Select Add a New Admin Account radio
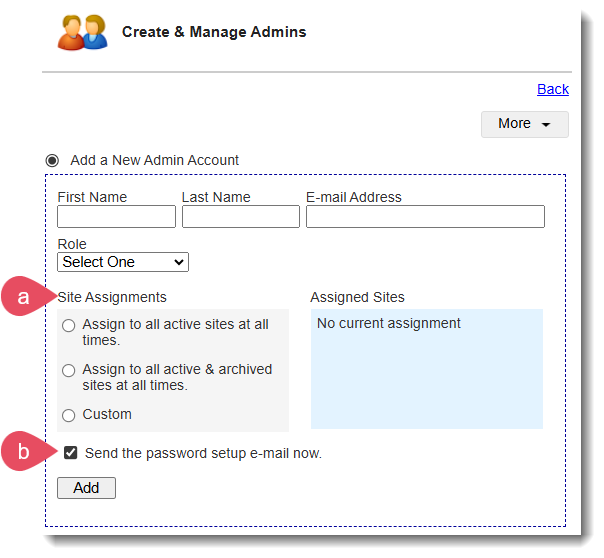 [52, 160]
